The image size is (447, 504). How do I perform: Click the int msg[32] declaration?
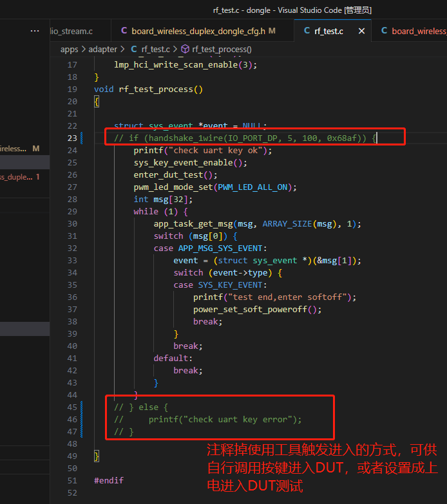tap(163, 200)
